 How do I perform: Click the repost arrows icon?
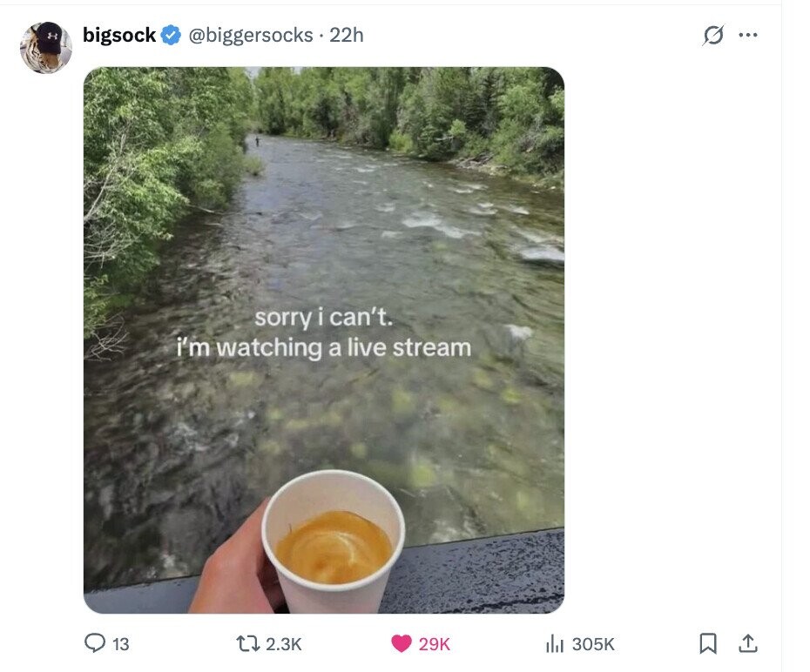tap(248, 643)
